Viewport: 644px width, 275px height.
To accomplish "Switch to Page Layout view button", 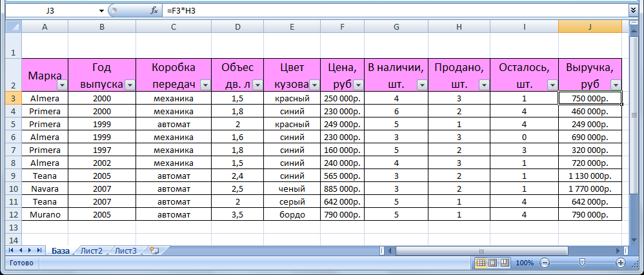I will tap(493, 263).
